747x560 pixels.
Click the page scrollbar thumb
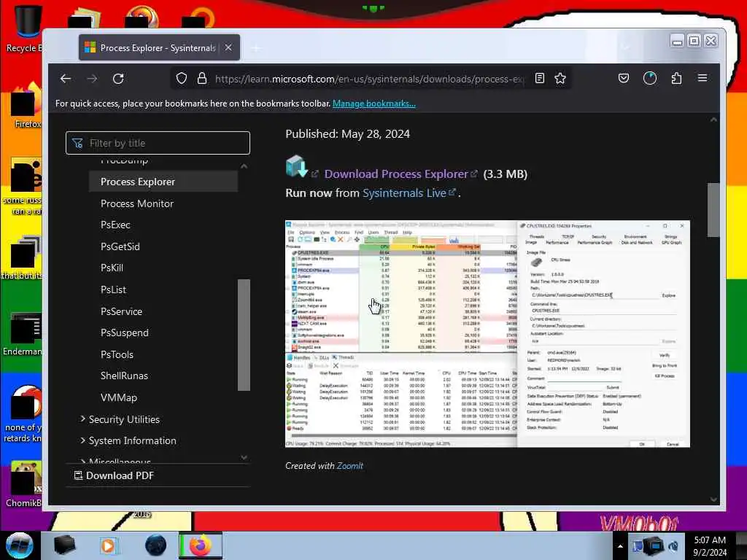pyautogui.click(x=713, y=209)
